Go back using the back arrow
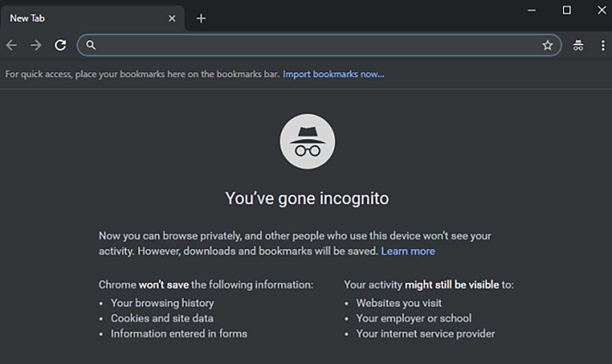 (11, 45)
